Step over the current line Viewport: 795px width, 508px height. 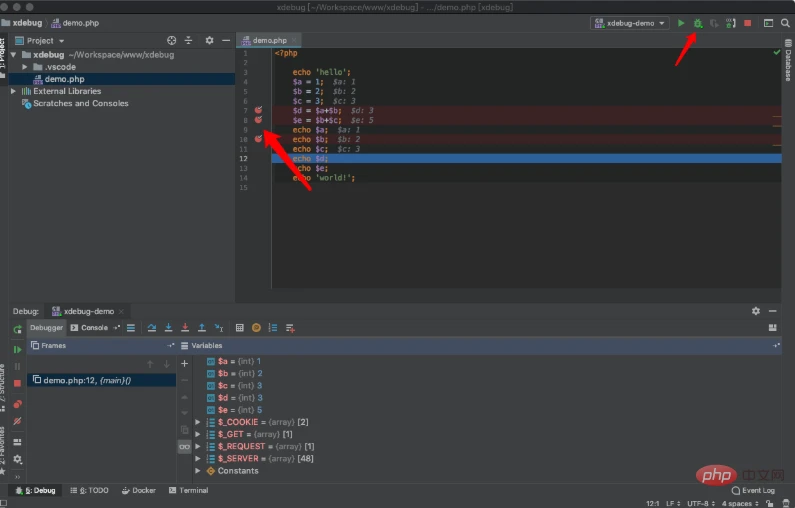(152, 328)
